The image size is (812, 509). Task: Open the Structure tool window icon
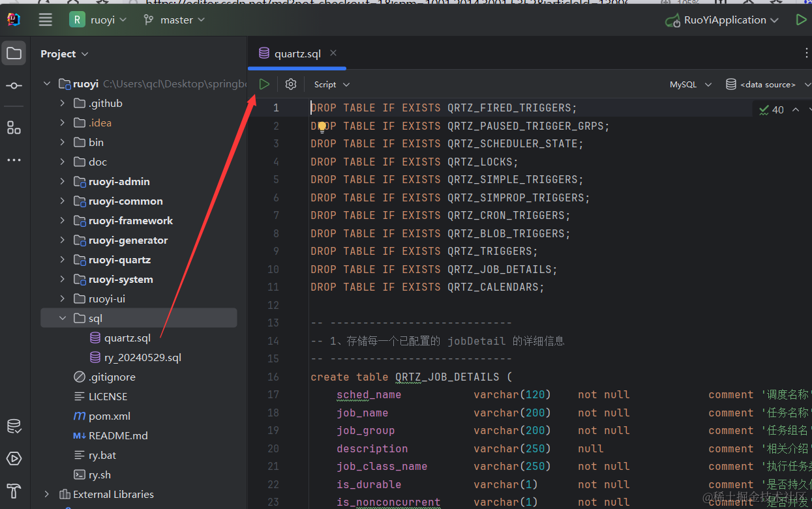click(14, 127)
